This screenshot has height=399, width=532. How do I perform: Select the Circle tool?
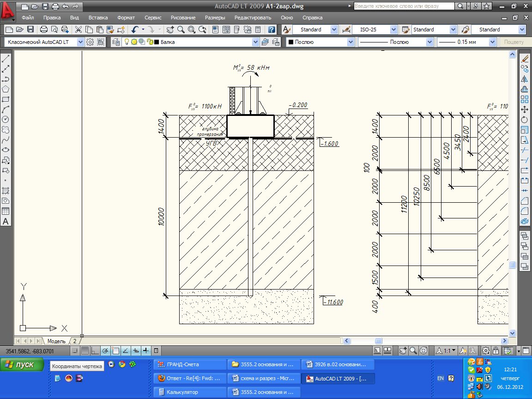point(6,120)
